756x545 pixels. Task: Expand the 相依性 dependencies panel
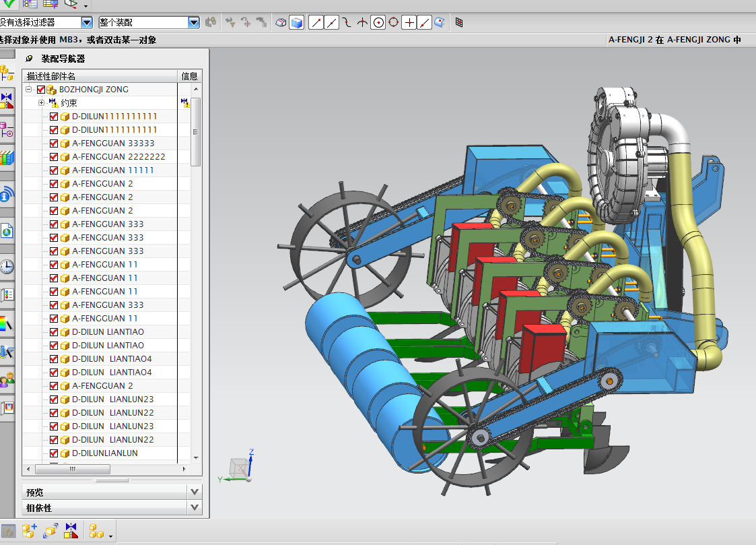point(195,507)
